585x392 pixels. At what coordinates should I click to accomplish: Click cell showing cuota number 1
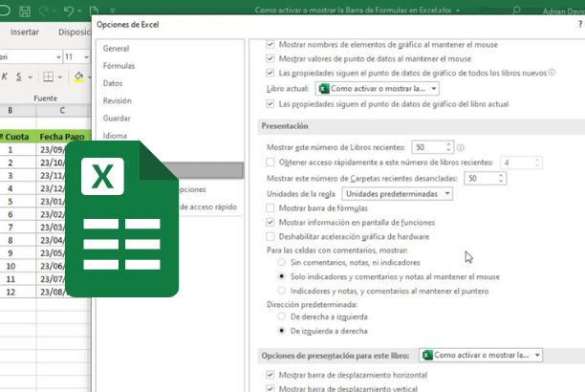pyautogui.click(x=11, y=149)
